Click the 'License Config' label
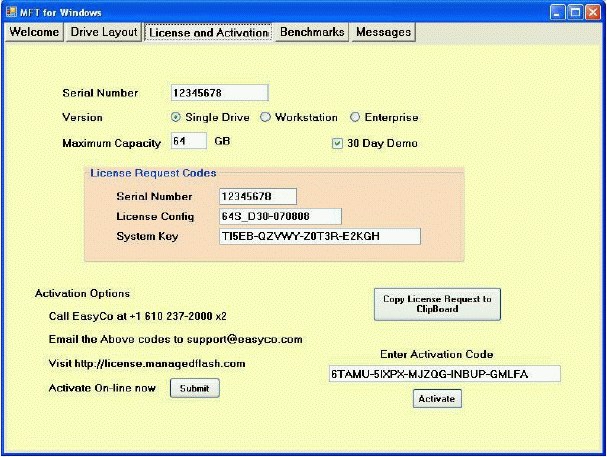The height and width of the screenshot is (457, 607). click(155, 216)
